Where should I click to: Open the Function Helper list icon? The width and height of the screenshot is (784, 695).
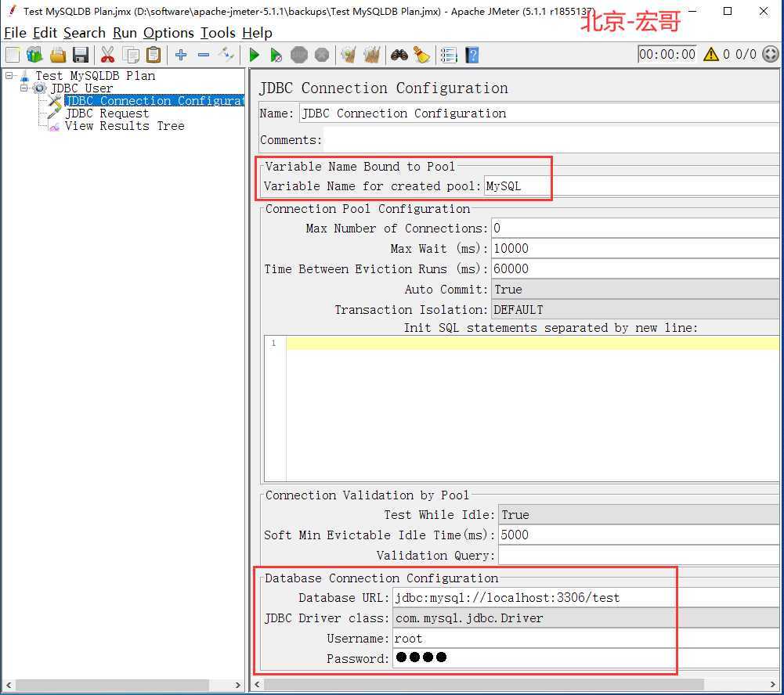449,55
